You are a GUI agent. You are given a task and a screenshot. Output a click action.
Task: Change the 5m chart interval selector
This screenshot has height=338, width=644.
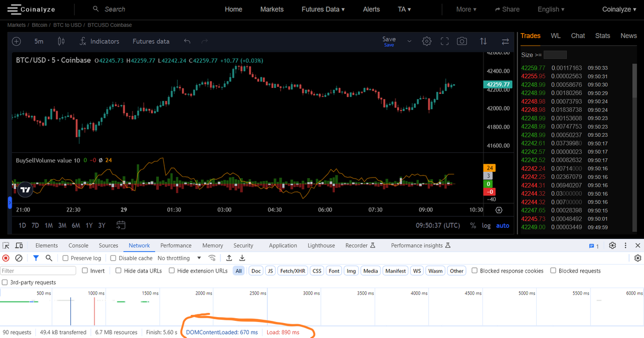[x=39, y=41]
